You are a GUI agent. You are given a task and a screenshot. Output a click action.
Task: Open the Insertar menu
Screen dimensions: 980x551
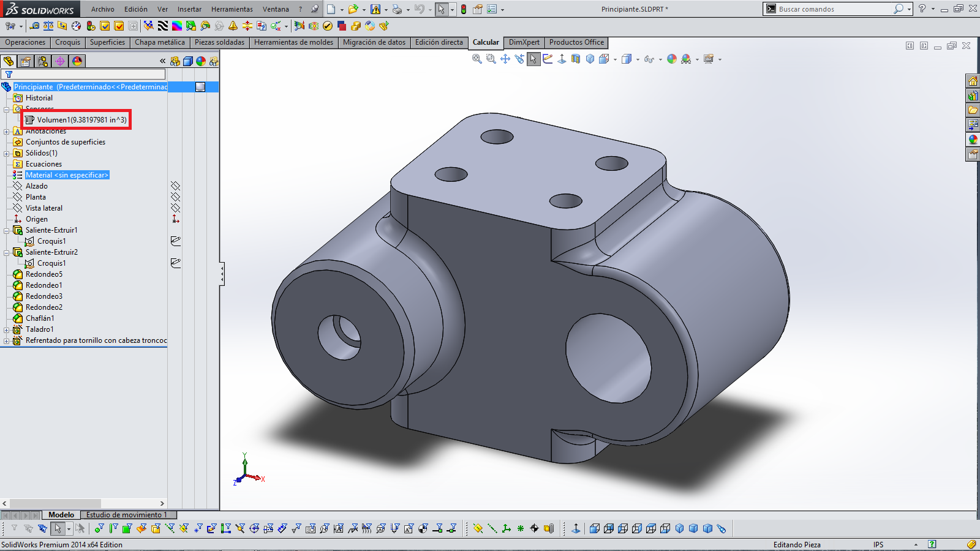[x=189, y=9]
